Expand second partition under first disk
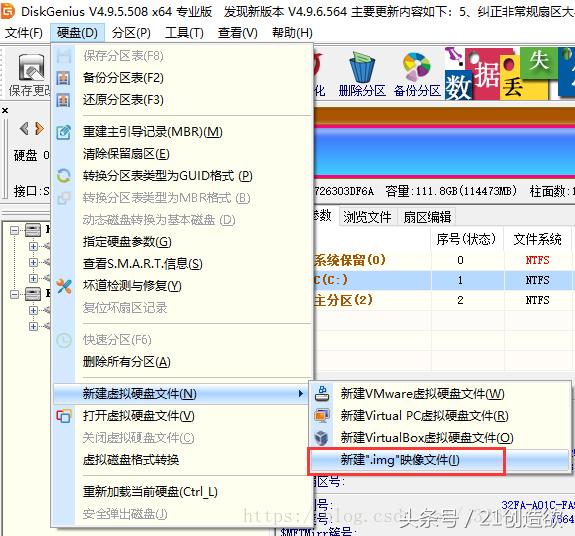 (33, 263)
